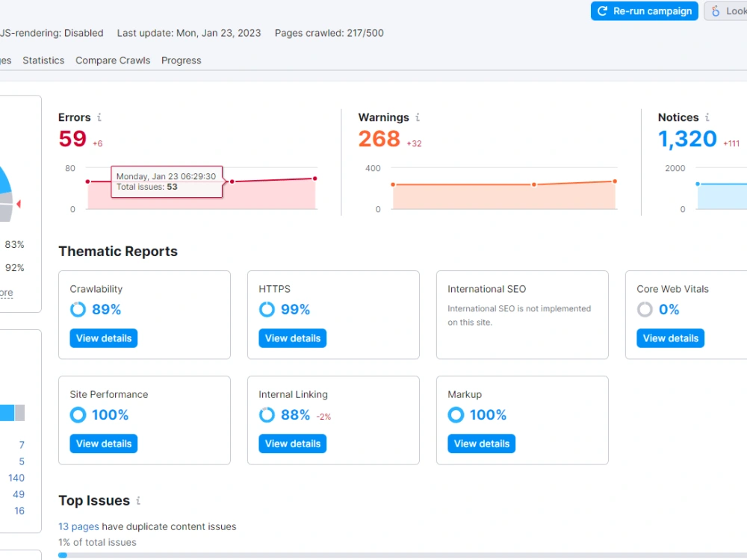The width and height of the screenshot is (747, 560).
Task: View details for Internal Linking report
Action: (x=293, y=444)
